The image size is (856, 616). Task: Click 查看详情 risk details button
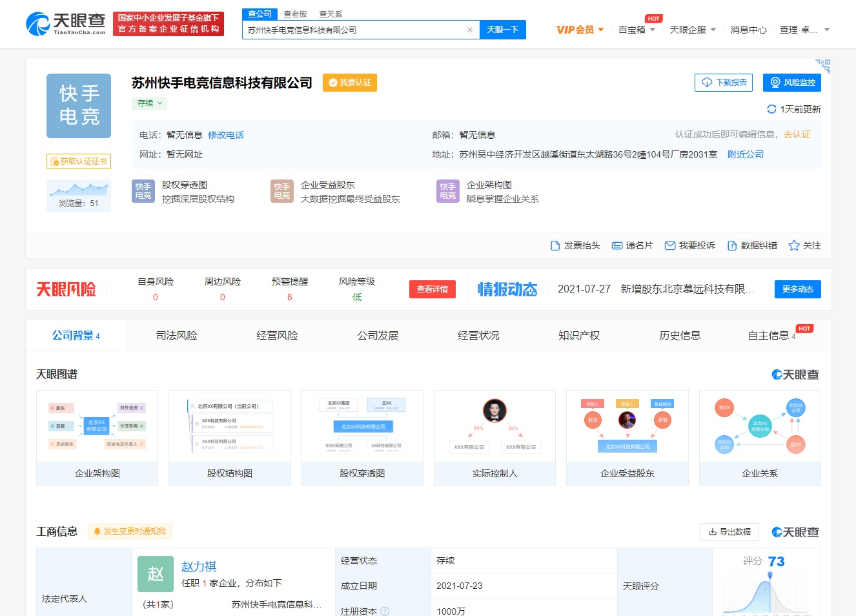pos(433,289)
